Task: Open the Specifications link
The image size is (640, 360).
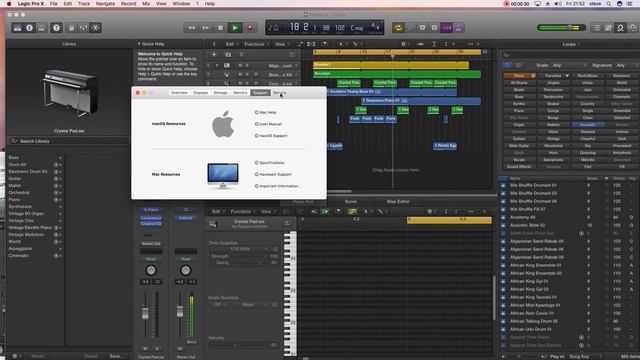Action: pos(269,163)
